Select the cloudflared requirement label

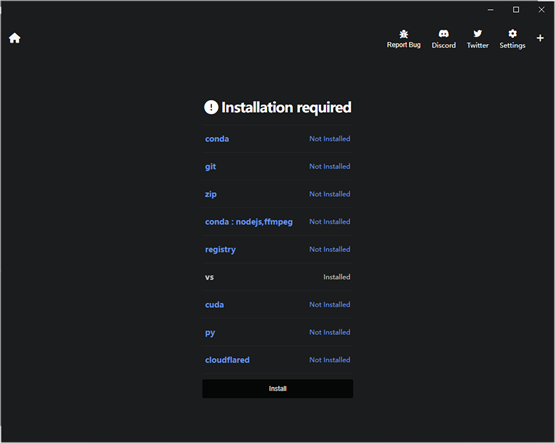227,360
